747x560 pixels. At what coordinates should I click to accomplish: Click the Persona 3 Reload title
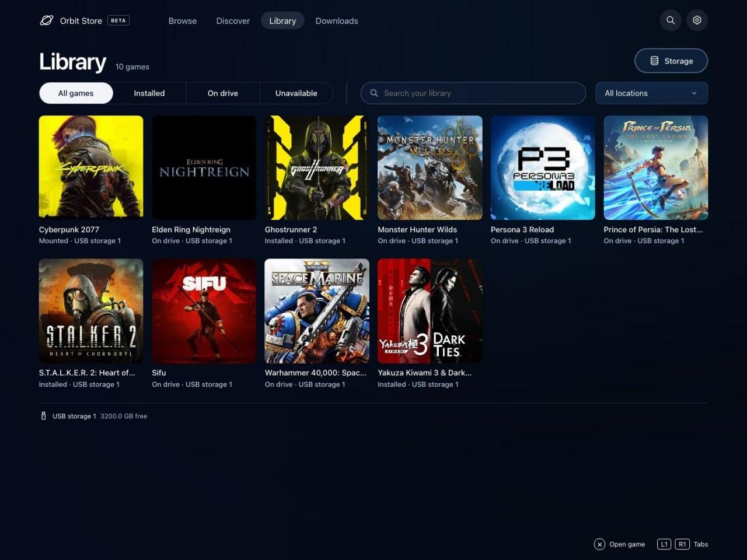coord(522,230)
